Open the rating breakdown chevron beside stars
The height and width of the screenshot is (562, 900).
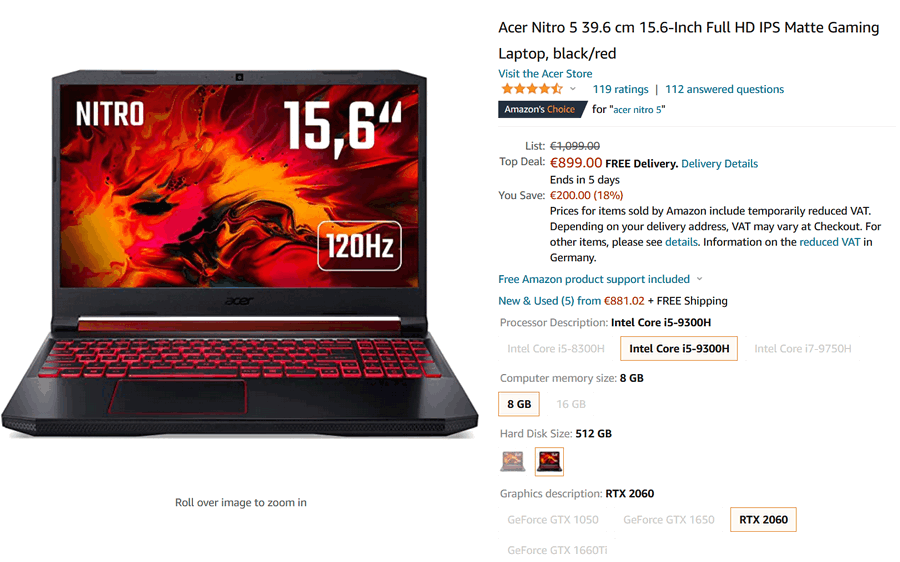572,89
